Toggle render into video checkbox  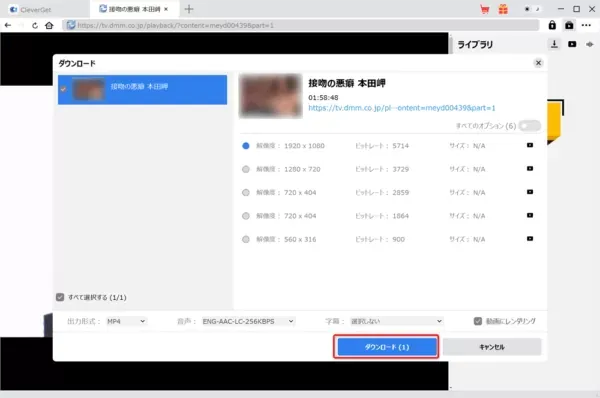[478, 321]
